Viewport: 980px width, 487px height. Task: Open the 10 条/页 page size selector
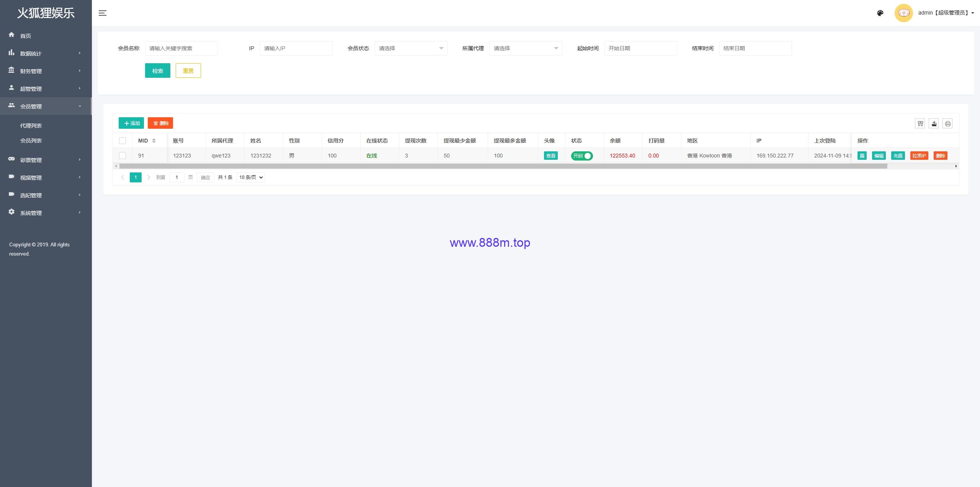pyautogui.click(x=250, y=177)
